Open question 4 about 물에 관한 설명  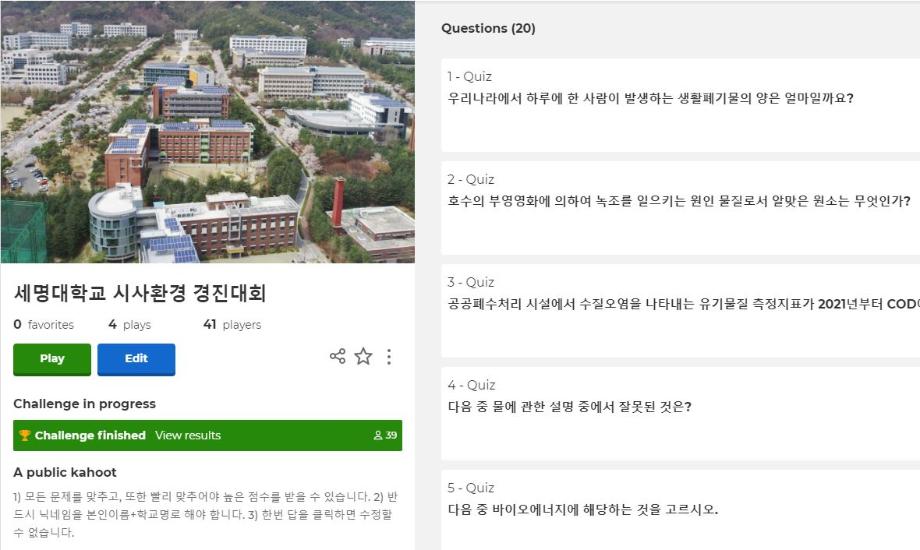(x=681, y=413)
